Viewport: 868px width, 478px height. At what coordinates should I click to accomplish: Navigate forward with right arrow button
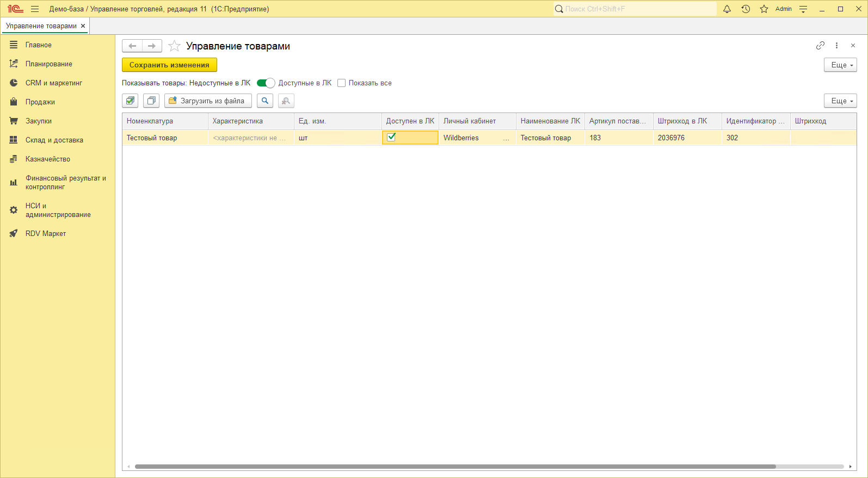point(152,46)
